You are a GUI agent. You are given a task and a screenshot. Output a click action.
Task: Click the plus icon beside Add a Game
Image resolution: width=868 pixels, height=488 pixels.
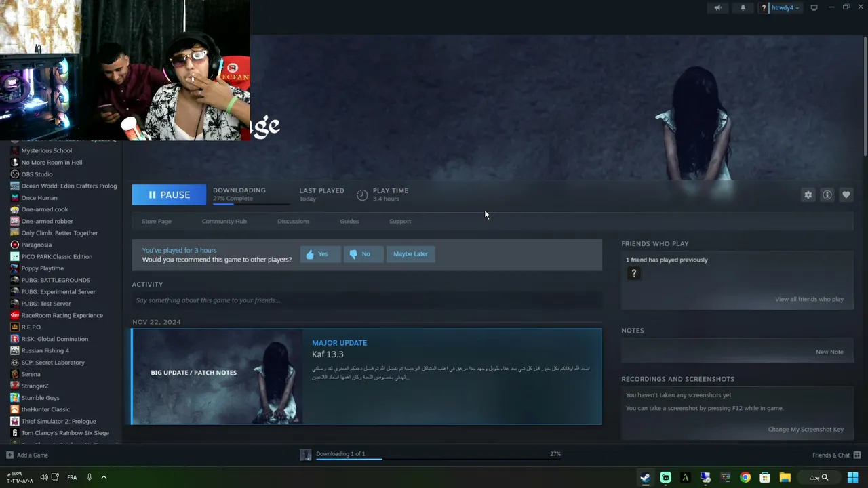9,455
